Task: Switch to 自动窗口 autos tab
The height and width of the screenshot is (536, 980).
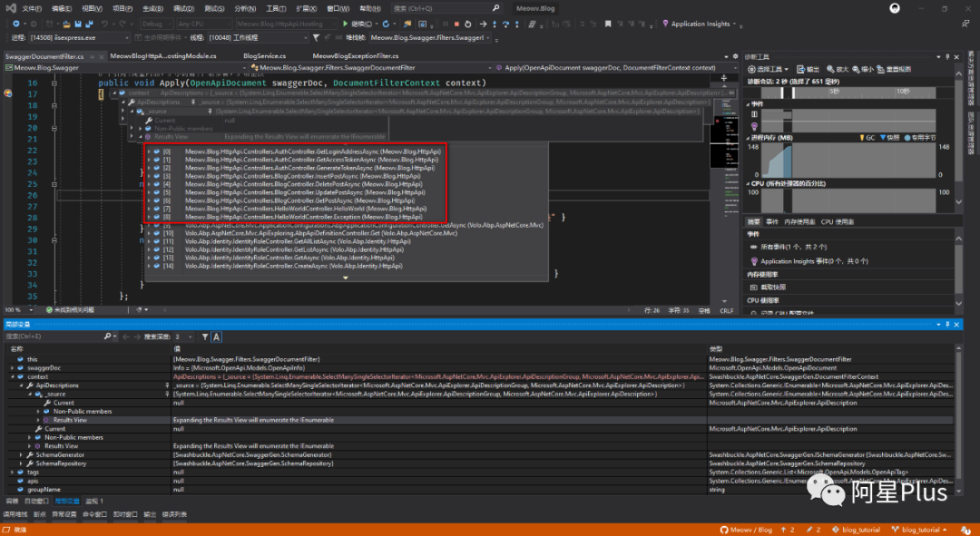Action: click(36, 501)
